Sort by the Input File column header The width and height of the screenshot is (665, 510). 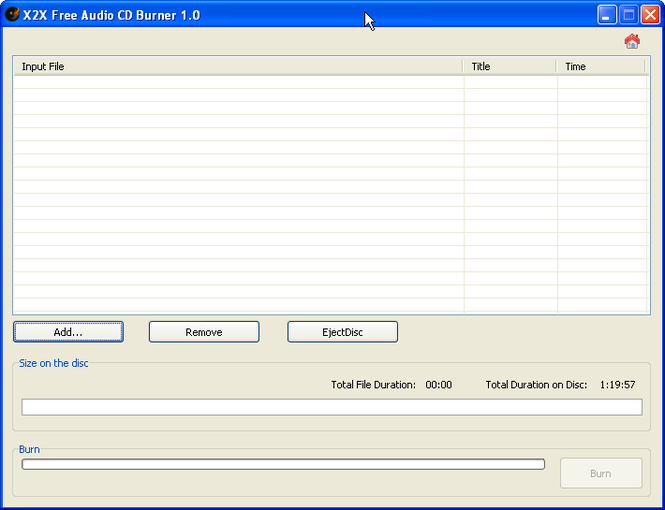pos(238,67)
